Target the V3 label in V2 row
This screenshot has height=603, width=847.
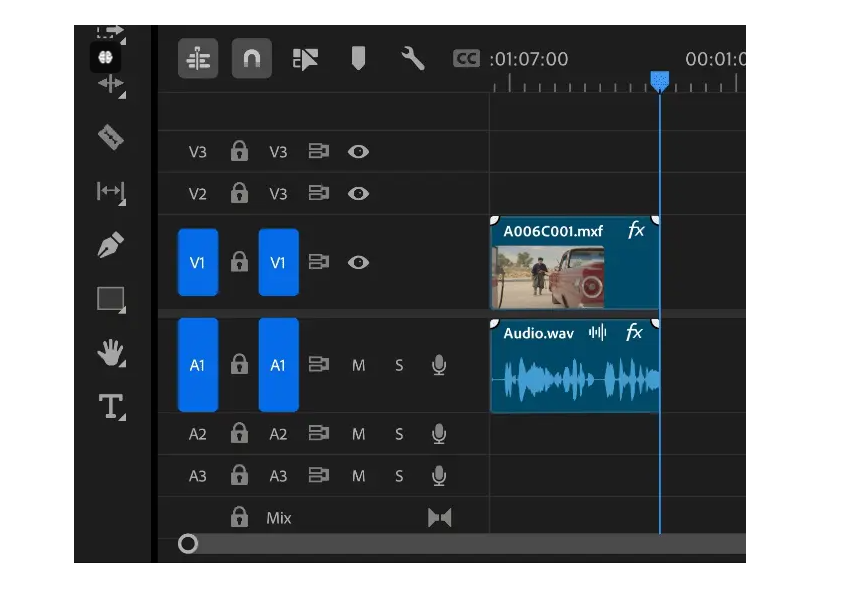[x=278, y=193]
